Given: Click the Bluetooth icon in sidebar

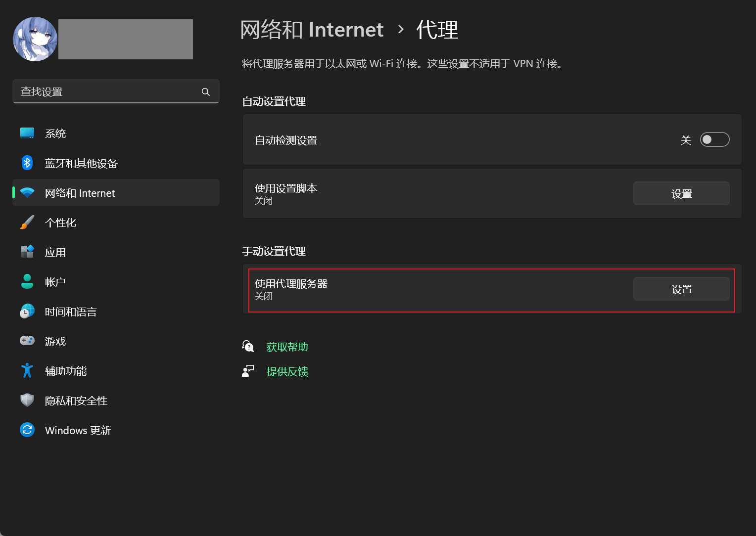Looking at the screenshot, I should (x=27, y=163).
